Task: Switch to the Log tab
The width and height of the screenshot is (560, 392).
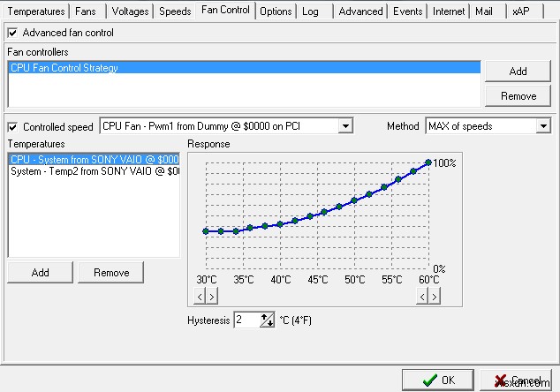Action: tap(310, 11)
